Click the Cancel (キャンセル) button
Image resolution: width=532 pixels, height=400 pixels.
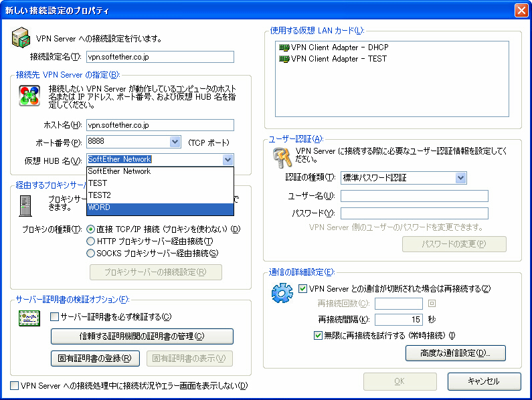484,381
